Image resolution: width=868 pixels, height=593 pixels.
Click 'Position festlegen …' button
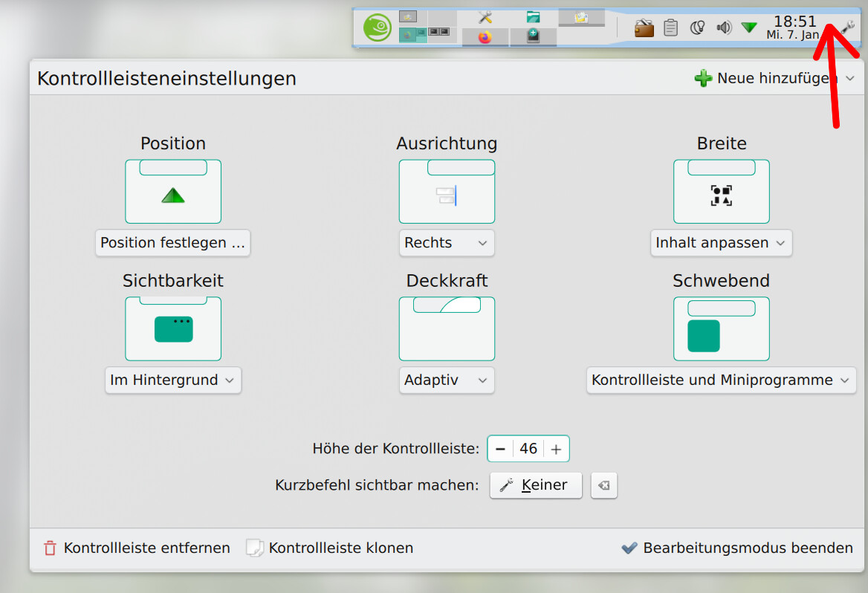172,243
